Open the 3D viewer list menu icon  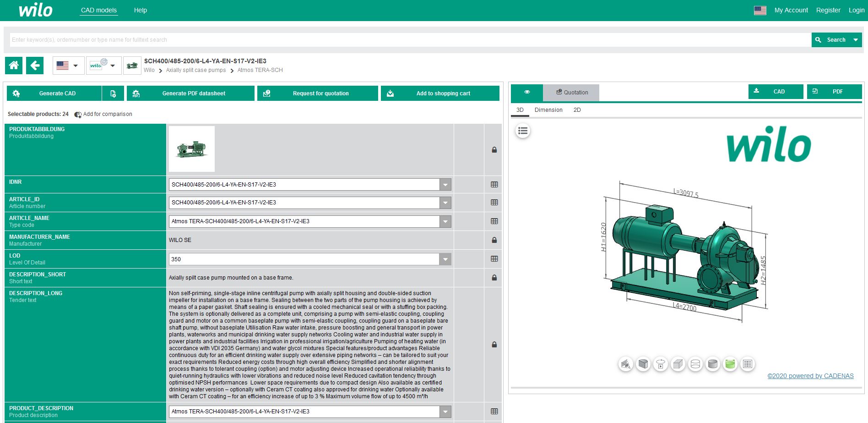(523, 131)
